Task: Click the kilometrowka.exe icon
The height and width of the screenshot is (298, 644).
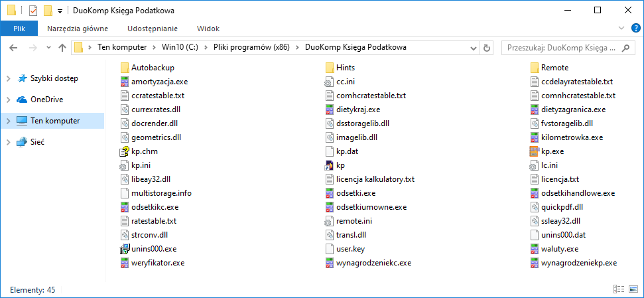Action: [535, 137]
